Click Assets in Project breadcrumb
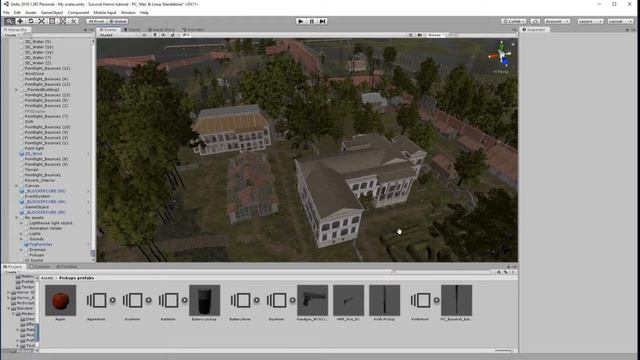This screenshot has height=360, width=640. click(47, 278)
